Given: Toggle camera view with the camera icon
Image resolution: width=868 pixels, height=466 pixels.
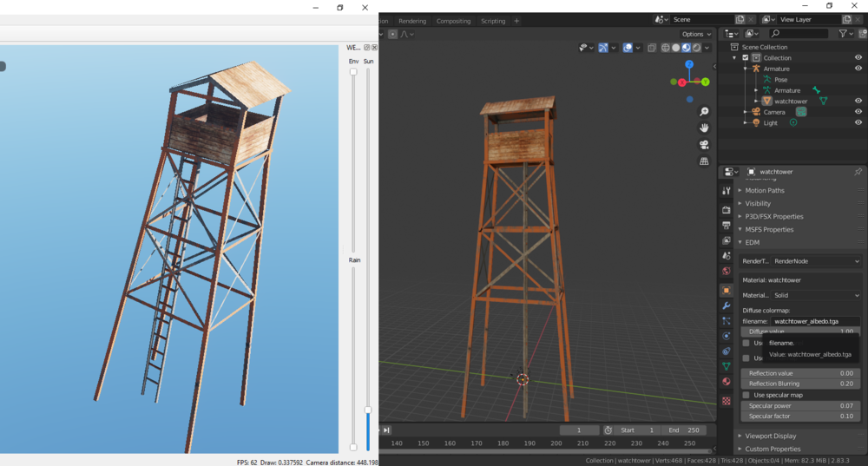Looking at the screenshot, I should click(704, 145).
